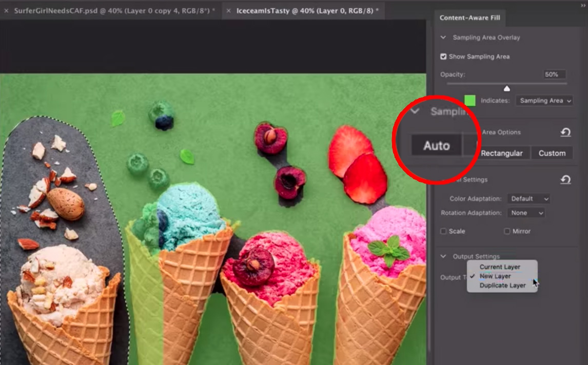Click the Custom sampling button
This screenshot has height=365, width=588.
click(552, 153)
